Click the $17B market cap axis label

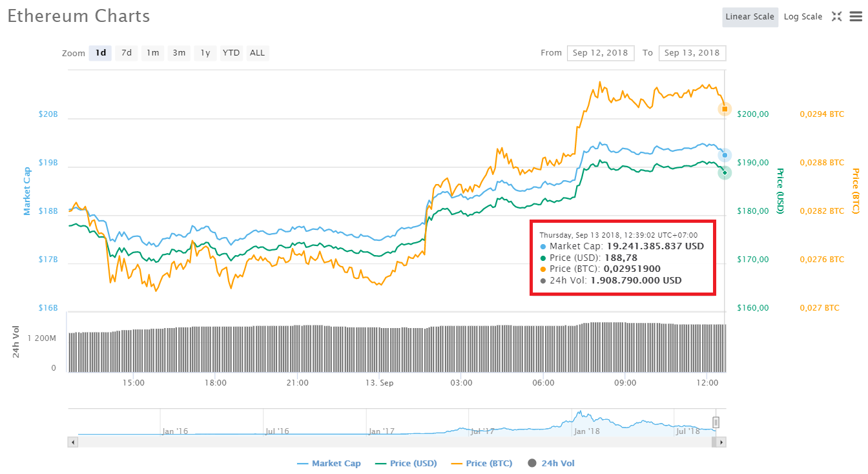(48, 260)
